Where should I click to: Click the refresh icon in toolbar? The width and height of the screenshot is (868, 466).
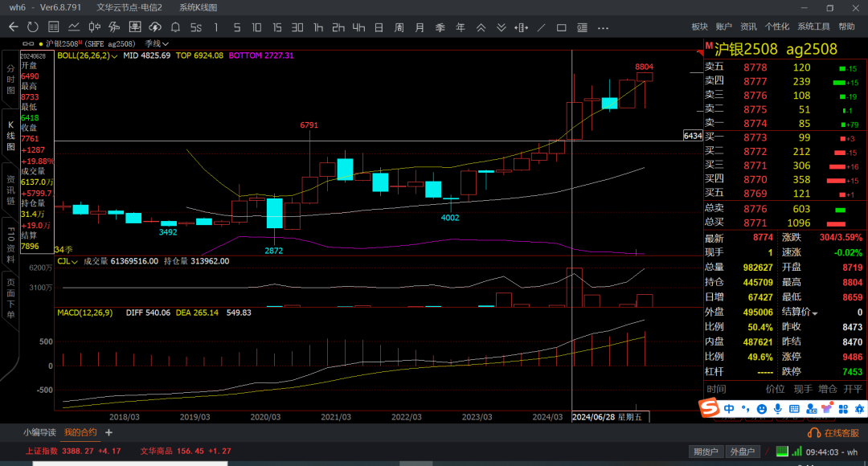tap(33, 27)
